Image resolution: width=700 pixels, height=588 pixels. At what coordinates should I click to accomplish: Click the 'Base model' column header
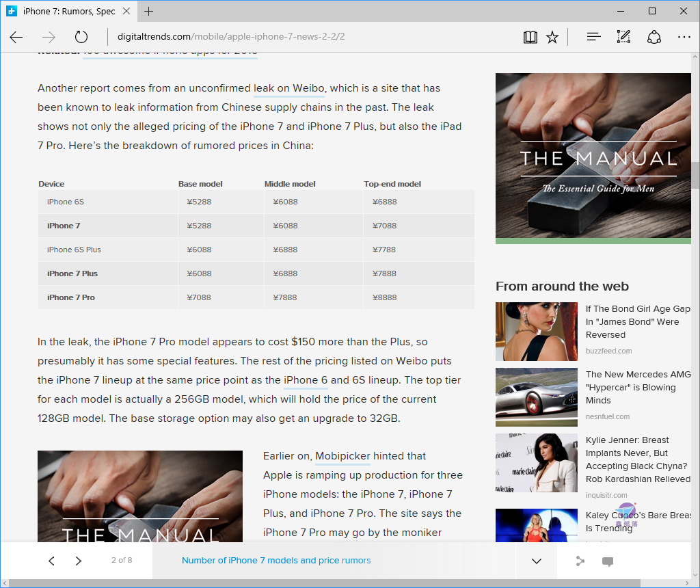click(200, 184)
